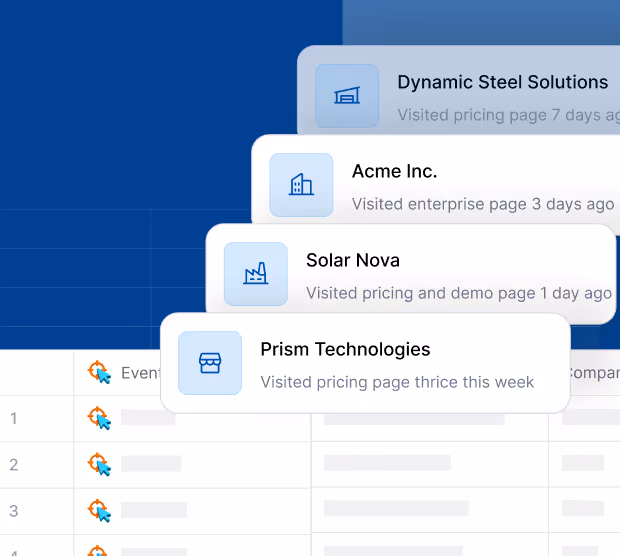Click the factory icon for Solar Nova
The image size is (620, 556).
click(x=256, y=274)
